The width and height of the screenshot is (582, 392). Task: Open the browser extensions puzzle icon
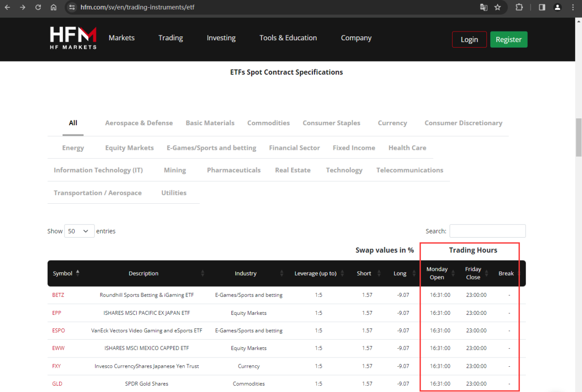[x=519, y=7]
